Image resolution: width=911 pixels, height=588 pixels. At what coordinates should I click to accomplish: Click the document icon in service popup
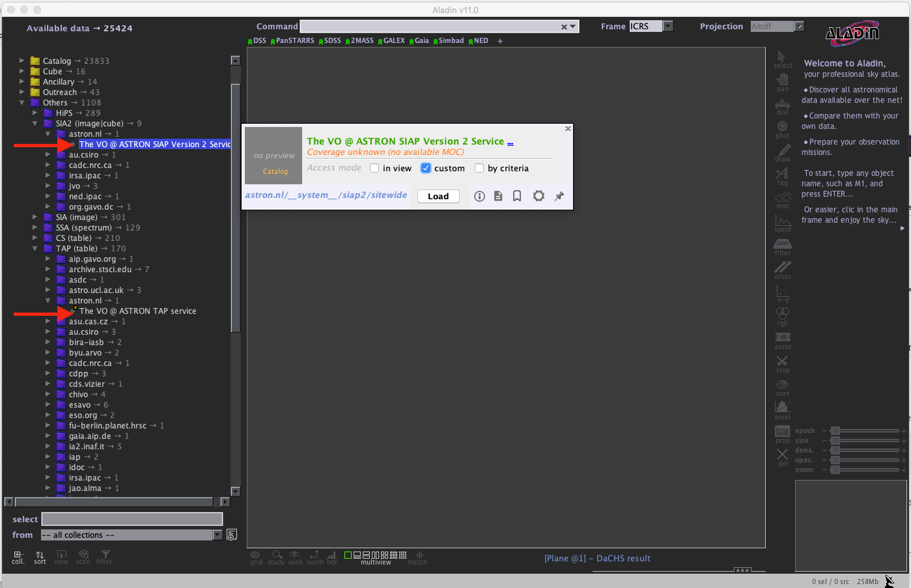498,196
